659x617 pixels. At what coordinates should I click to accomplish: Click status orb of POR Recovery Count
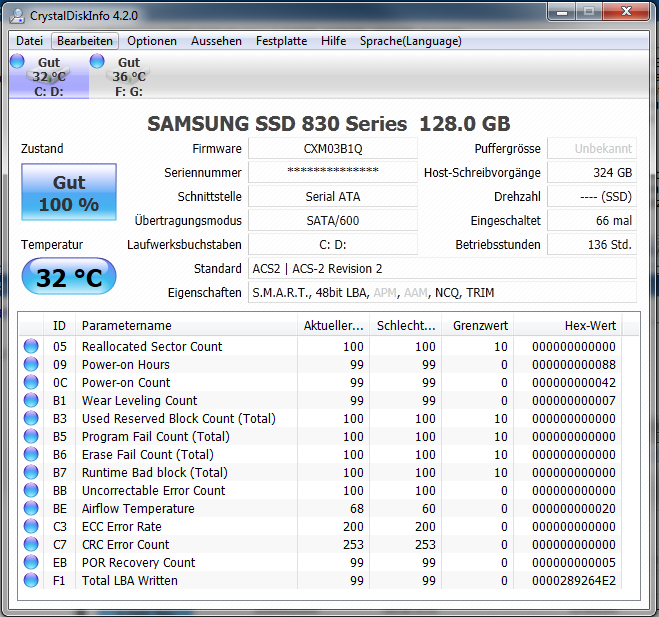pos(31,562)
